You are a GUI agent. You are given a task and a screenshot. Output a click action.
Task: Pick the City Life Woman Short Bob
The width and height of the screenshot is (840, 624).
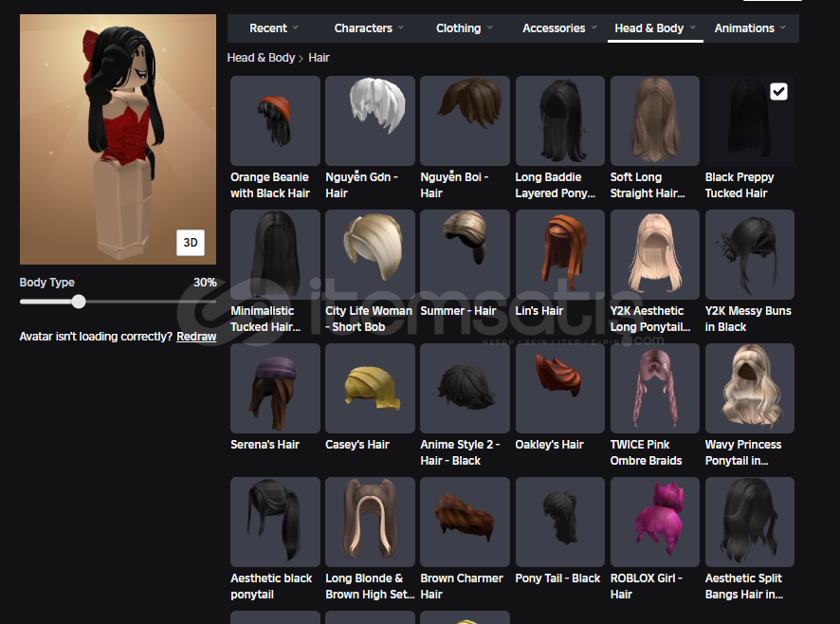[x=370, y=255]
